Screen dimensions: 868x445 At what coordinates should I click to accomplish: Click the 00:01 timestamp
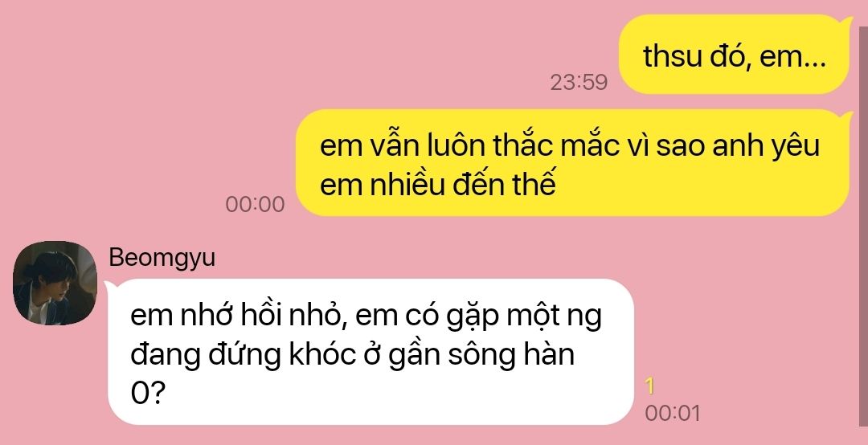672,414
